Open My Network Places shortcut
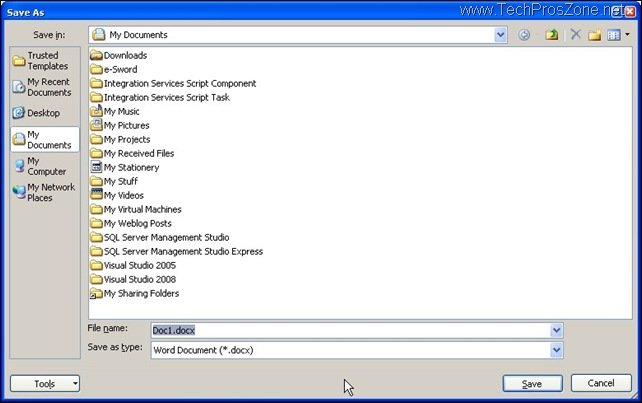 tap(43, 192)
